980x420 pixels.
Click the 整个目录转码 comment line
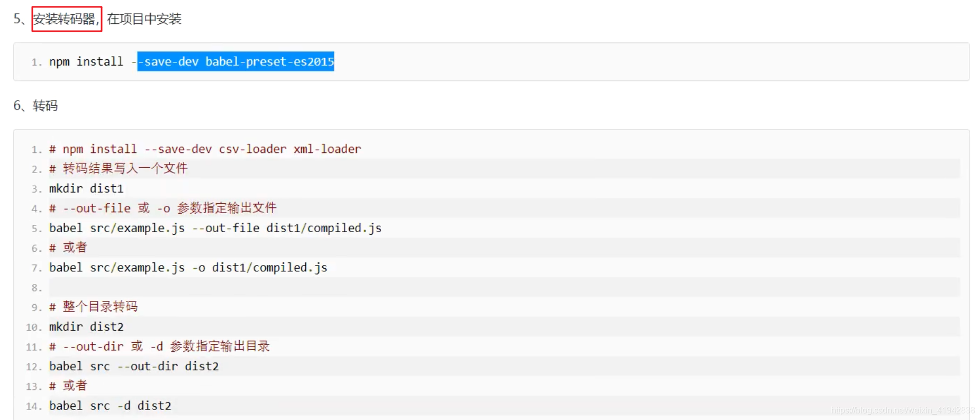point(94,307)
